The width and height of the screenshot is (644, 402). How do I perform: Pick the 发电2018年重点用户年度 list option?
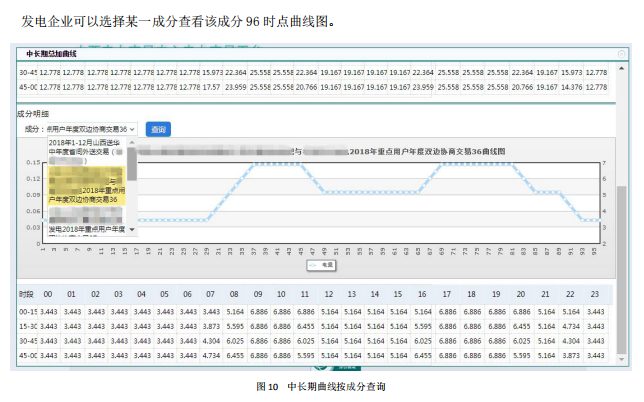point(86,229)
